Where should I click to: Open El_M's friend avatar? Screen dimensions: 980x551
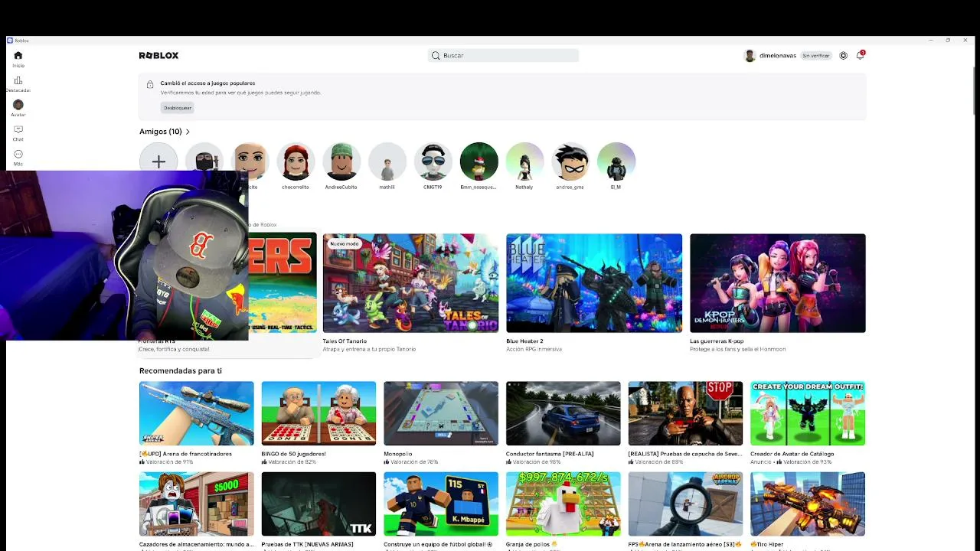[x=616, y=161]
